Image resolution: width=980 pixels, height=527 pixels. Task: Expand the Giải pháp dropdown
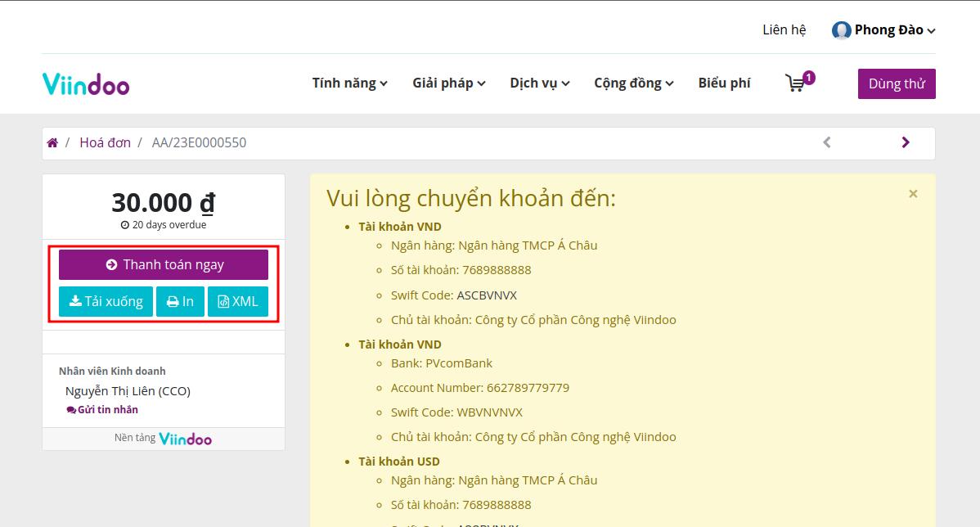(449, 83)
